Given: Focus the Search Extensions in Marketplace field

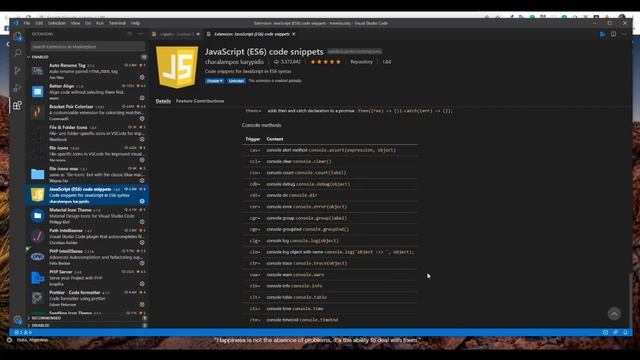Looking at the screenshot, I should [x=88, y=47].
